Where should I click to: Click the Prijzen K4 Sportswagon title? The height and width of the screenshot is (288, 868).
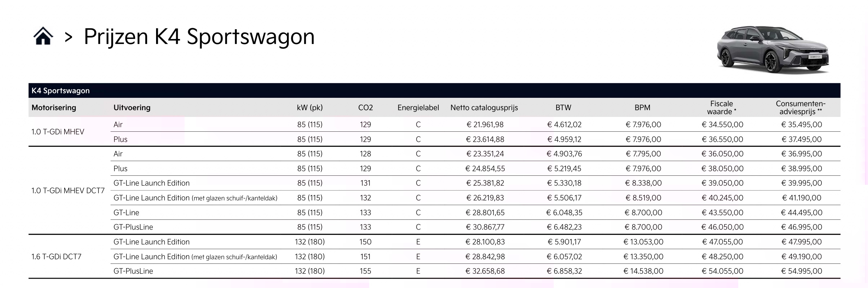199,36
